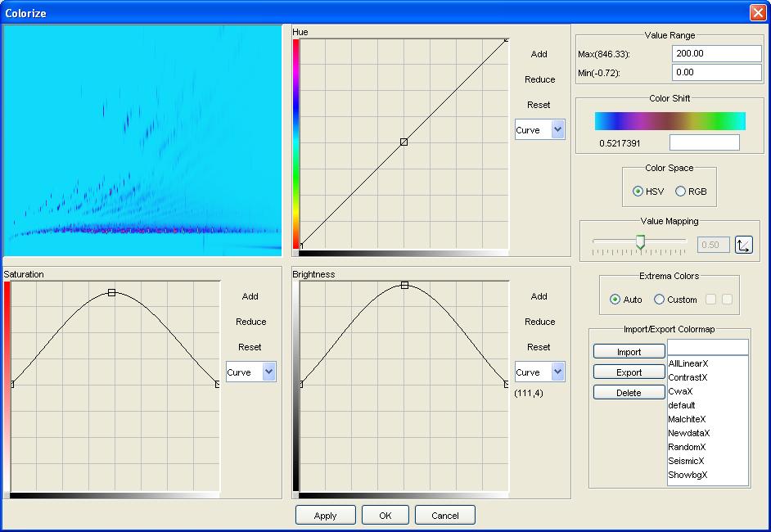Pick the MalchiteX colormap entry

[x=687, y=419]
